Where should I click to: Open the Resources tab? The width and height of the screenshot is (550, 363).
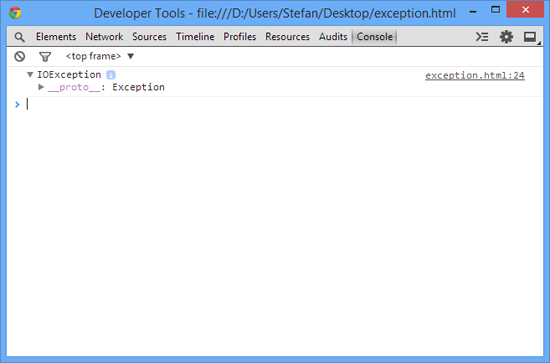(287, 37)
